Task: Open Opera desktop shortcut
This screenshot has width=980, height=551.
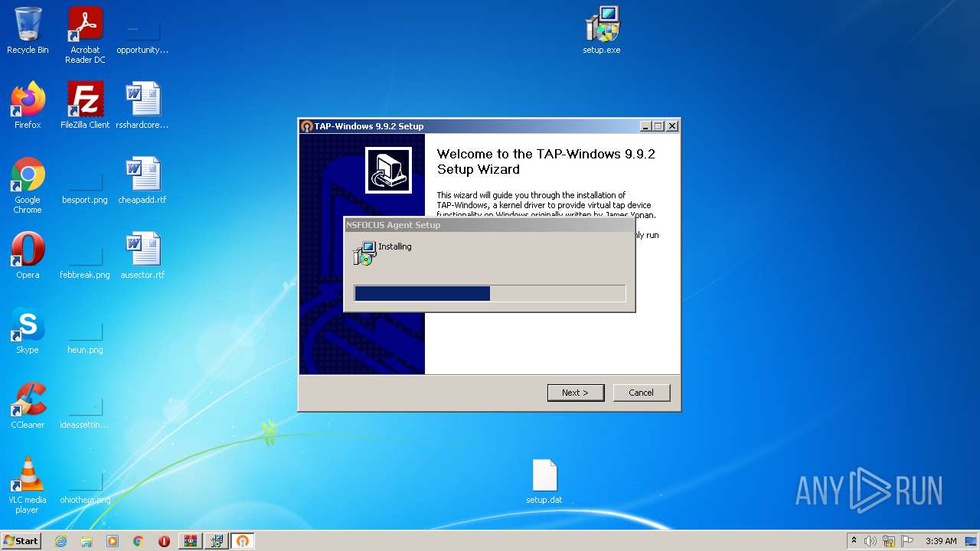Action: coord(28,256)
